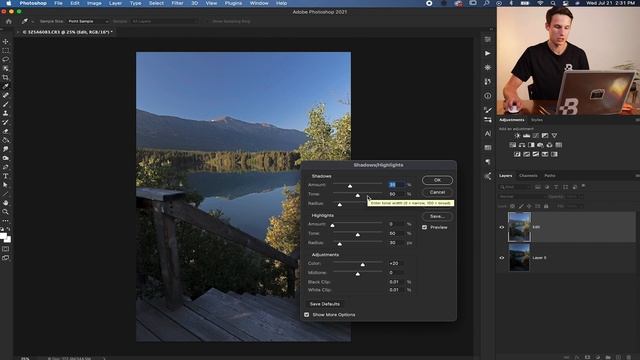Select the Edit layer thumbnail
This screenshot has height=360, width=640.
click(x=519, y=227)
